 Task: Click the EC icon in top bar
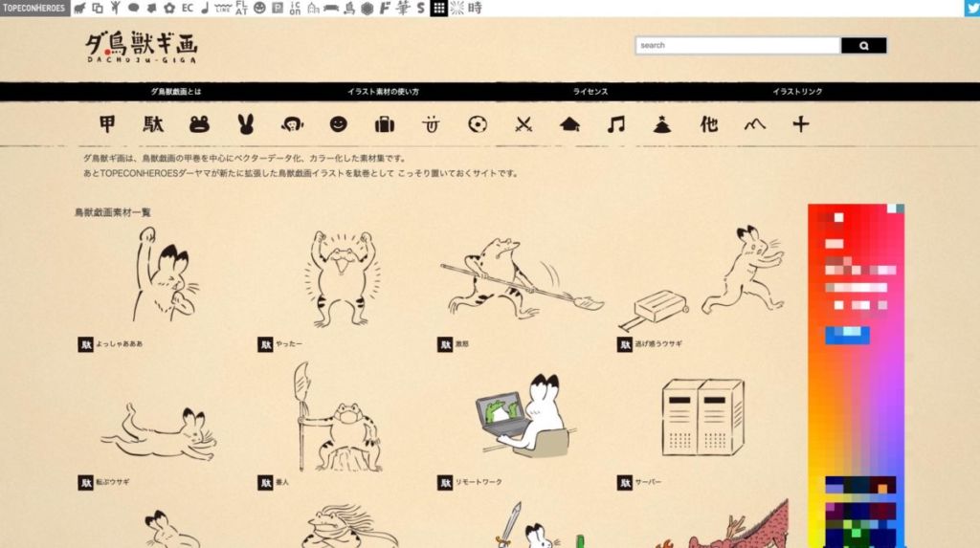coord(187,8)
